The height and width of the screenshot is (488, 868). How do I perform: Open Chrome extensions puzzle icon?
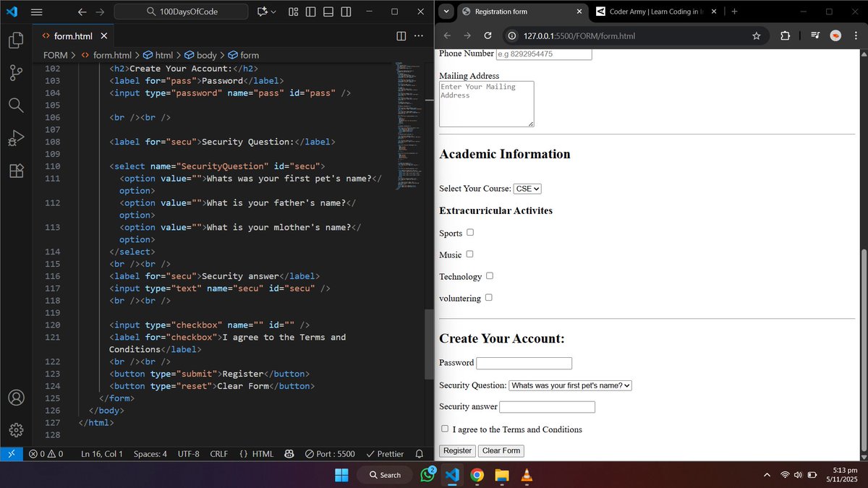(x=785, y=36)
